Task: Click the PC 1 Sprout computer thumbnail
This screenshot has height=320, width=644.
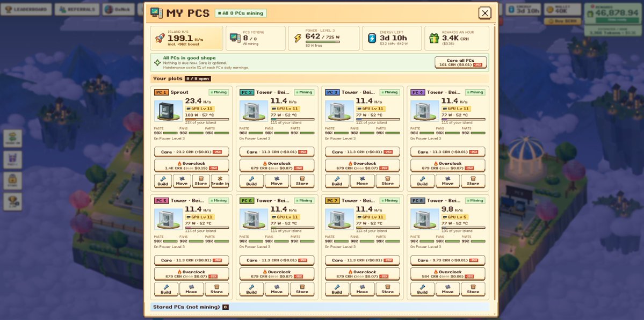Action: tap(169, 111)
